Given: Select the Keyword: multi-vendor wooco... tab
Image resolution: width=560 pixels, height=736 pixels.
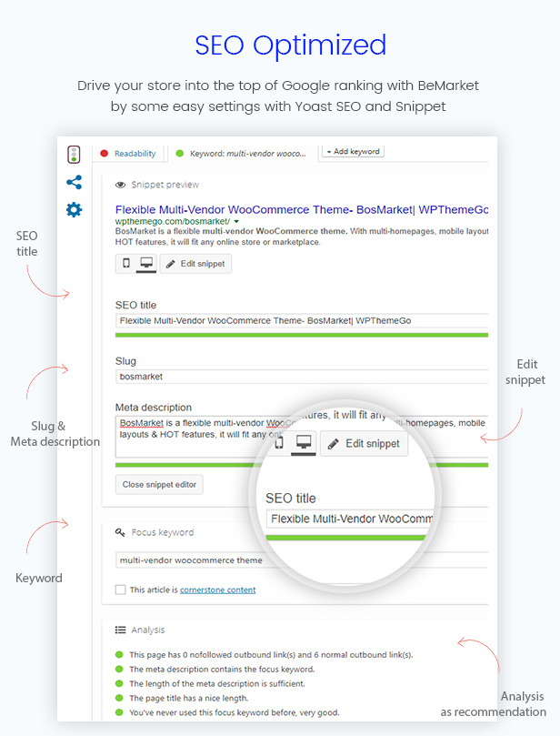Looking at the screenshot, I should pyautogui.click(x=241, y=154).
